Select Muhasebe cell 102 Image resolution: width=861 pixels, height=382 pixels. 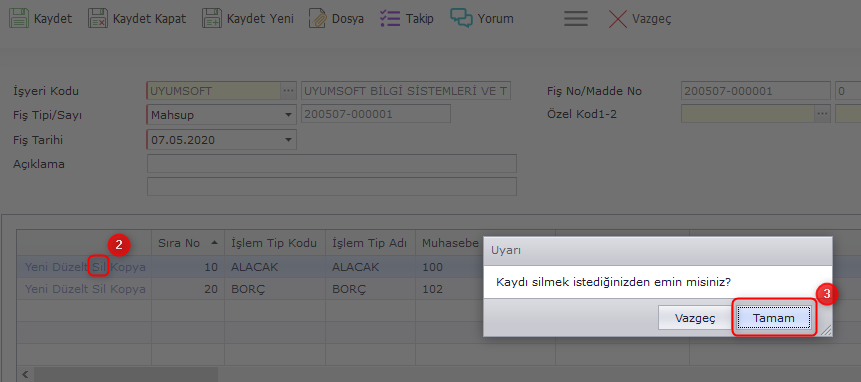(x=449, y=289)
